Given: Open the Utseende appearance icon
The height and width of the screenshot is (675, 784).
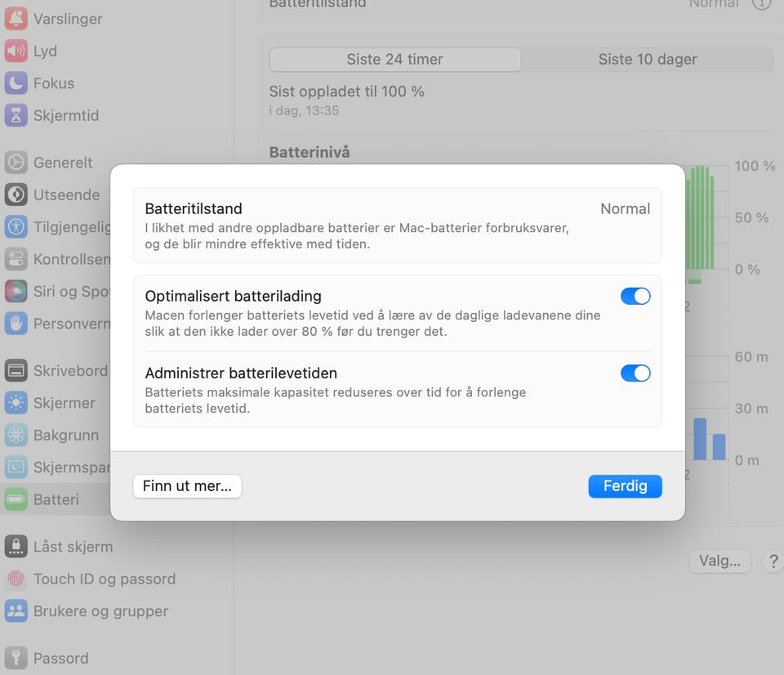Looking at the screenshot, I should (x=16, y=194).
